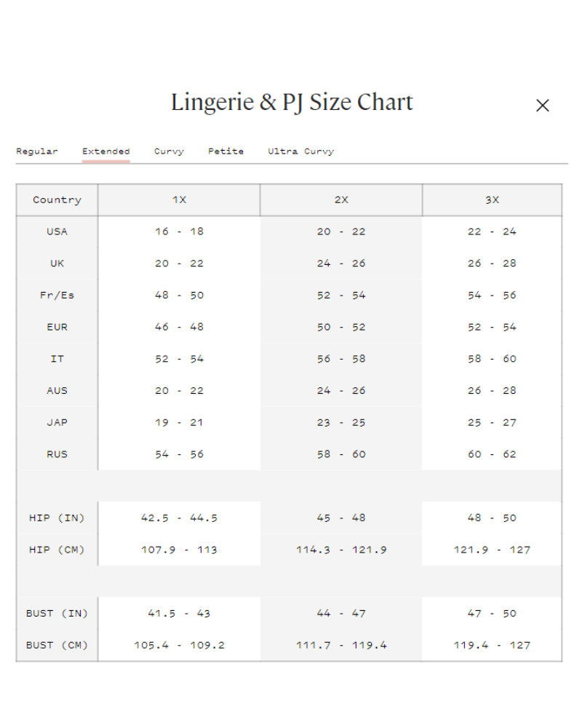Click the Country header cell
This screenshot has width=582, height=728.
click(x=57, y=200)
